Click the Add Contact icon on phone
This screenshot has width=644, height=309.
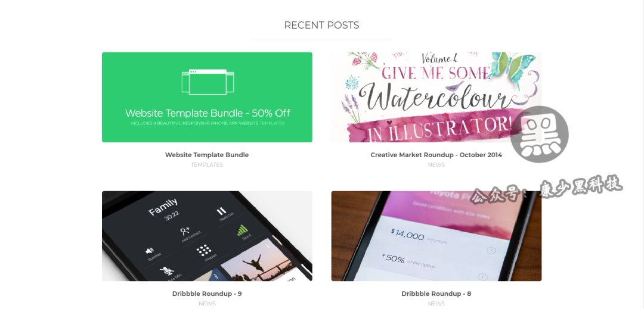click(185, 231)
